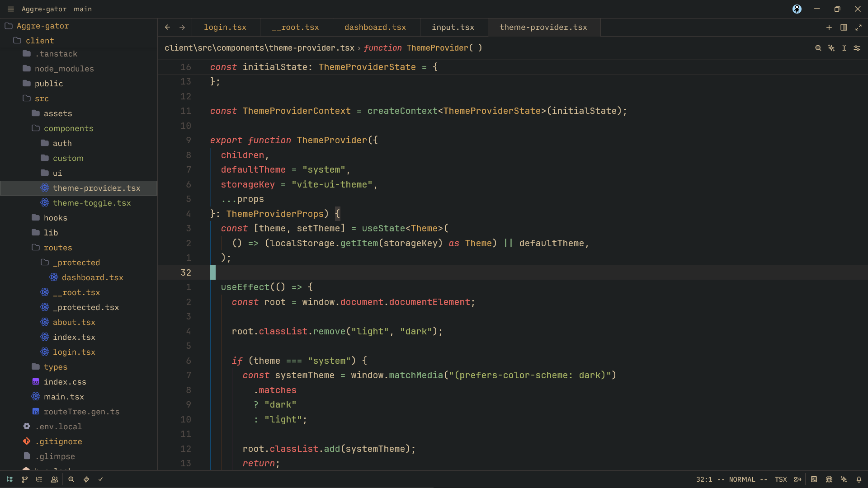
Task: Open .gitignore in the file tree
Action: (x=79, y=441)
